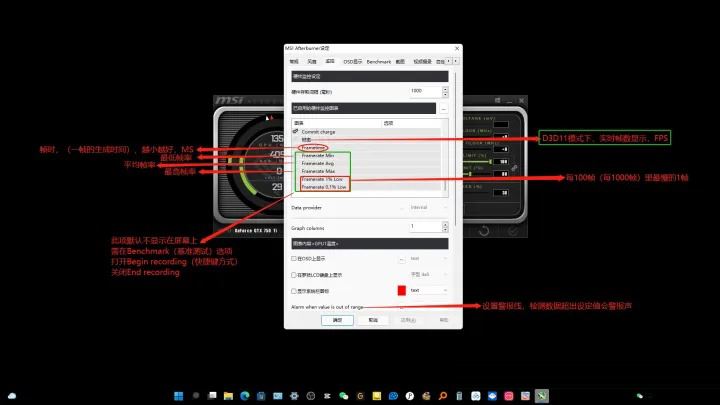
Task: Click the Windows Start button
Action: coord(178,395)
